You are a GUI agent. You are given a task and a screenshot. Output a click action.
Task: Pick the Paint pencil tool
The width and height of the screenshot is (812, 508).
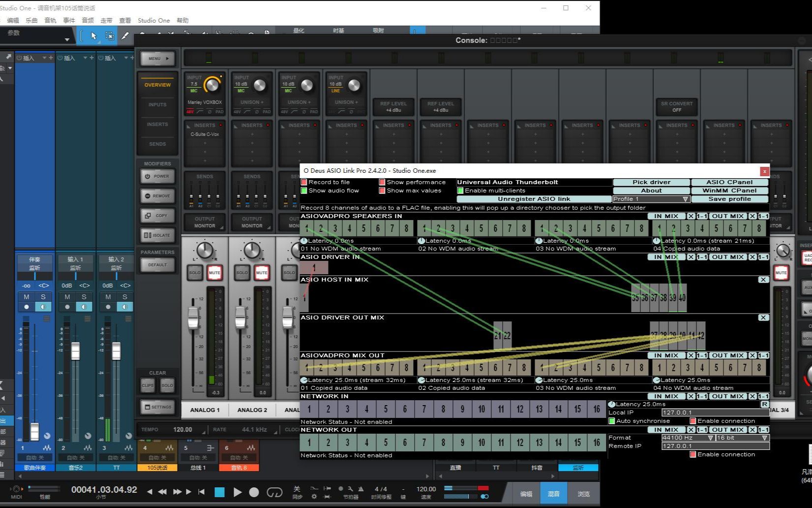pos(125,36)
